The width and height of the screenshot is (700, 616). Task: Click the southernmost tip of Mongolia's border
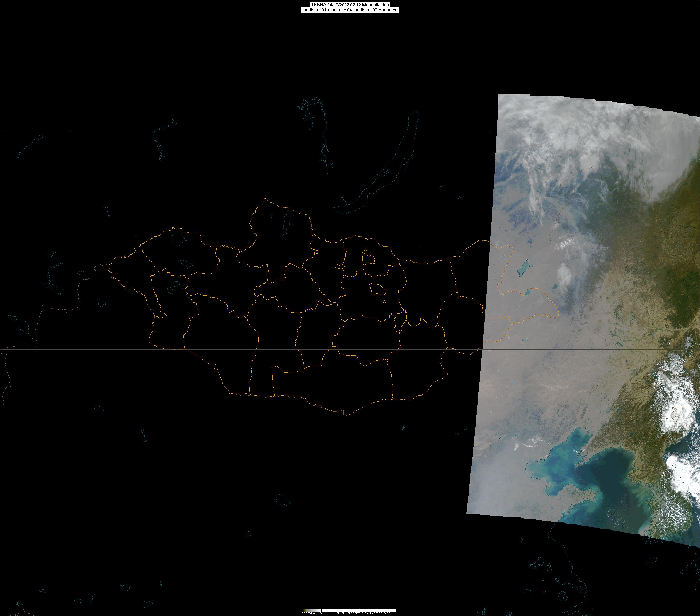click(349, 416)
